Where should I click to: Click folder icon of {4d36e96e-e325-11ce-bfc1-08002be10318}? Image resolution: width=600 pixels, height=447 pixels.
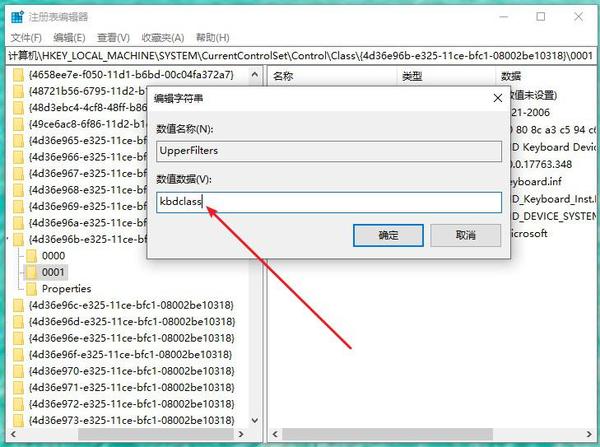(18, 338)
